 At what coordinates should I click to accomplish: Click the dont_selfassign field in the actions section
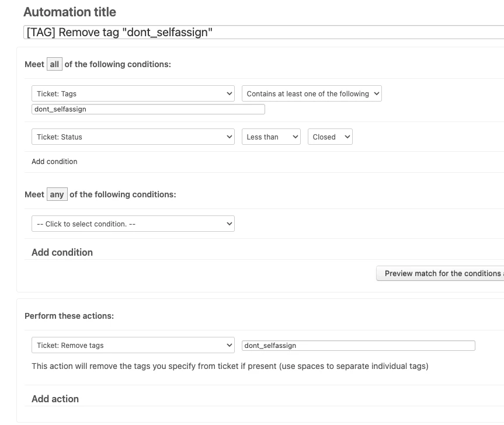(x=358, y=346)
